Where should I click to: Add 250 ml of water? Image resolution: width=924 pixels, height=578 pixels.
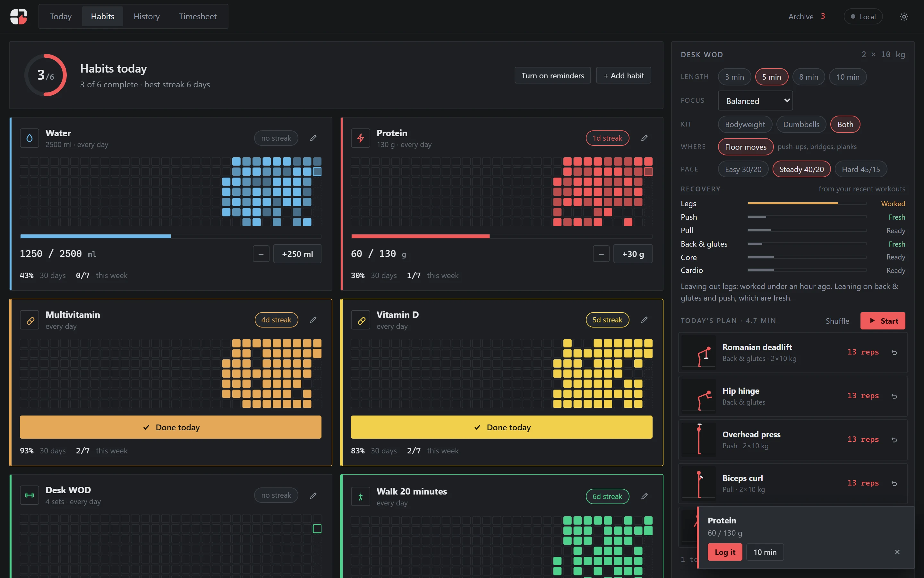coord(297,254)
